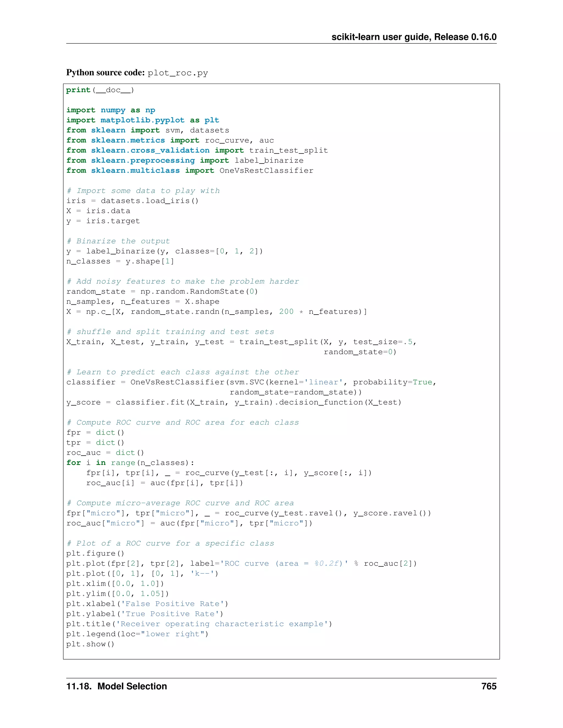Viewport: 563px width, 728px height.
Task: Click the 'plt.figure()' line
Action: (x=95, y=553)
